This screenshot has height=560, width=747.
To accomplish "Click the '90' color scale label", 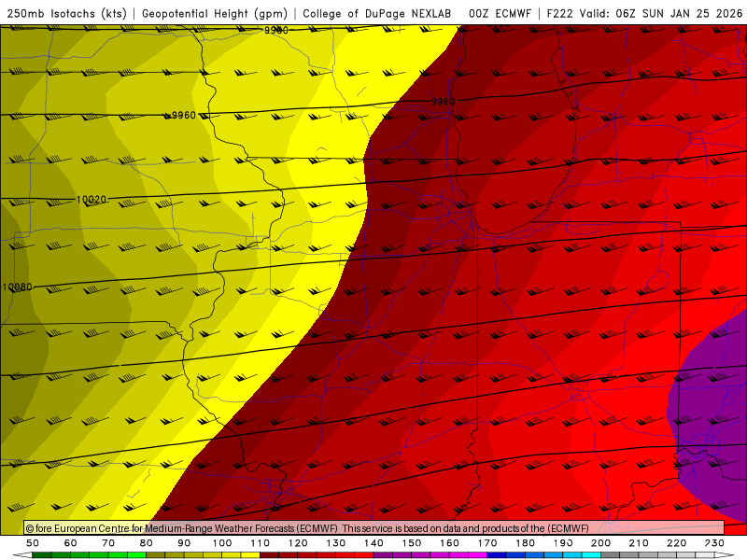I will [x=184, y=543].
